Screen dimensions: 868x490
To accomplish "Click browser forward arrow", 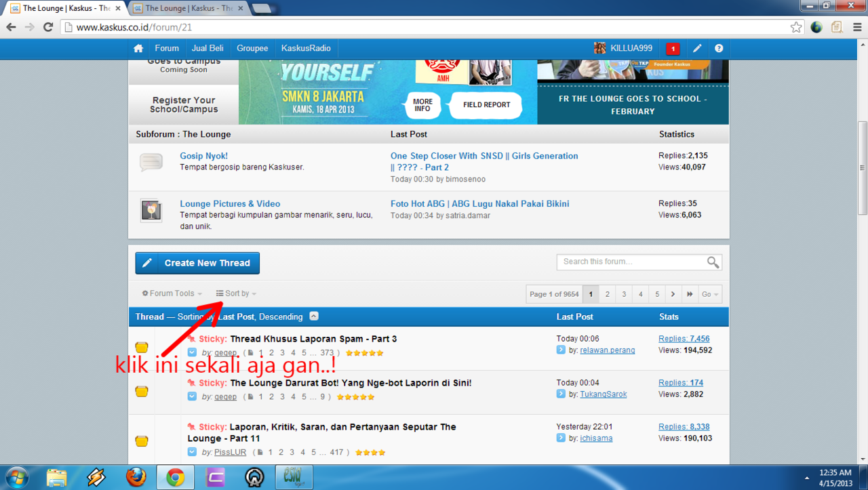I will [29, 27].
